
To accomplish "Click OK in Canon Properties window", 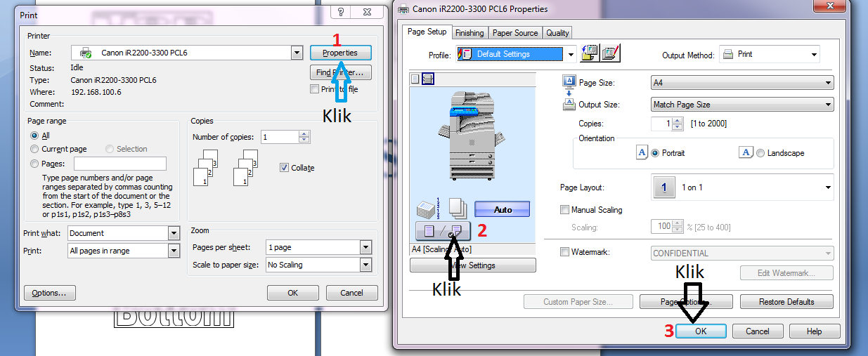I will (x=701, y=331).
